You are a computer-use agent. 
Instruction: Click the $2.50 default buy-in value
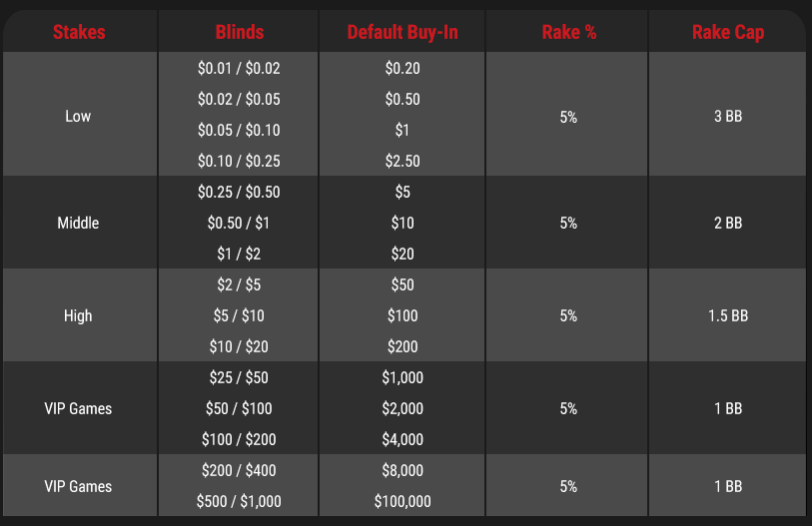[403, 161]
